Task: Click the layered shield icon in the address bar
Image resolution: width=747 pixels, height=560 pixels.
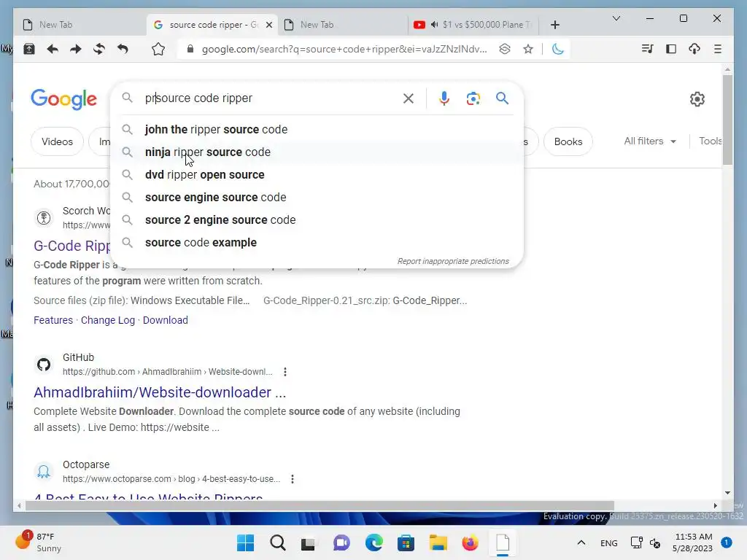Action: (505, 49)
